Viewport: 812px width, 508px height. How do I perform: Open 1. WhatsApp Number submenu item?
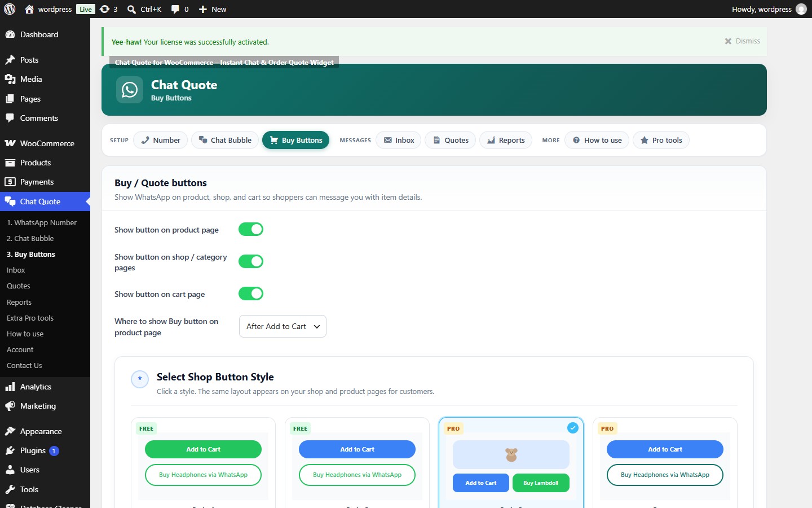[42, 222]
